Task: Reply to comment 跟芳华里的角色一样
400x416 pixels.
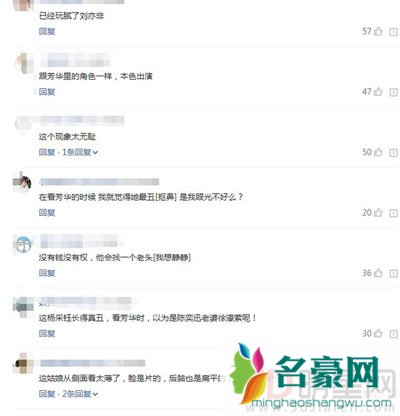Action: tap(47, 92)
